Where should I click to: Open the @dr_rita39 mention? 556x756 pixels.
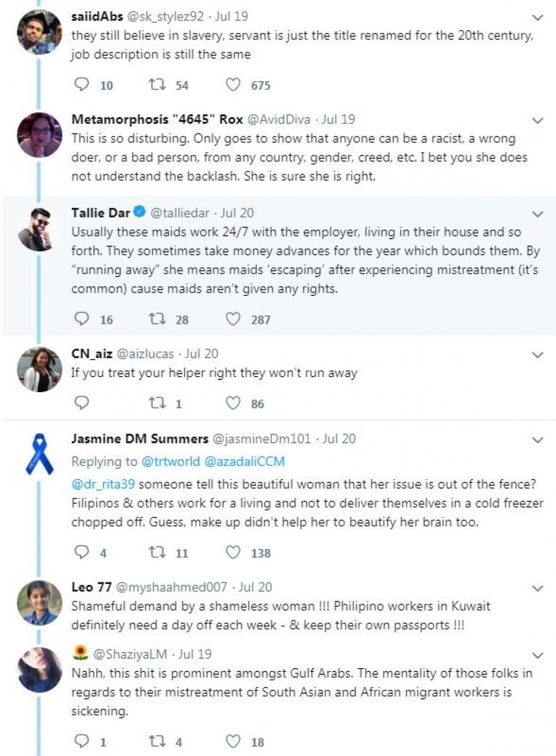[103, 484]
